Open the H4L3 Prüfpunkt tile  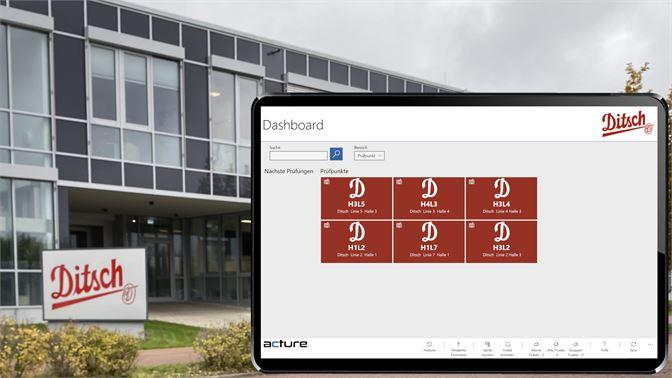pyautogui.click(x=429, y=198)
